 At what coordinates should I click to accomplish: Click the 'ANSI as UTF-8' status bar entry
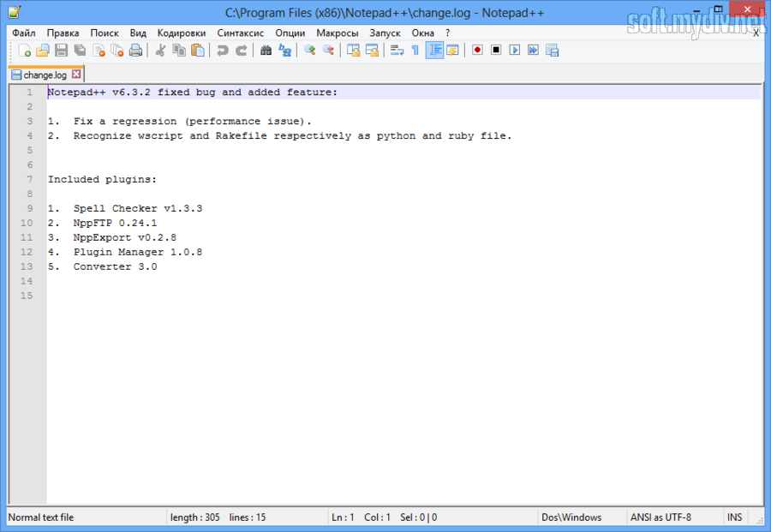click(x=660, y=517)
